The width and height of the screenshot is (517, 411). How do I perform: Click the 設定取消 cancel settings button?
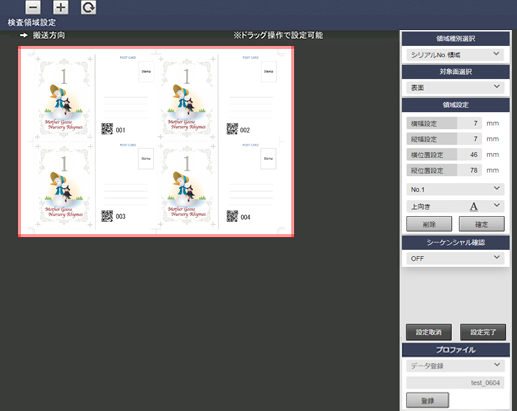tap(429, 332)
